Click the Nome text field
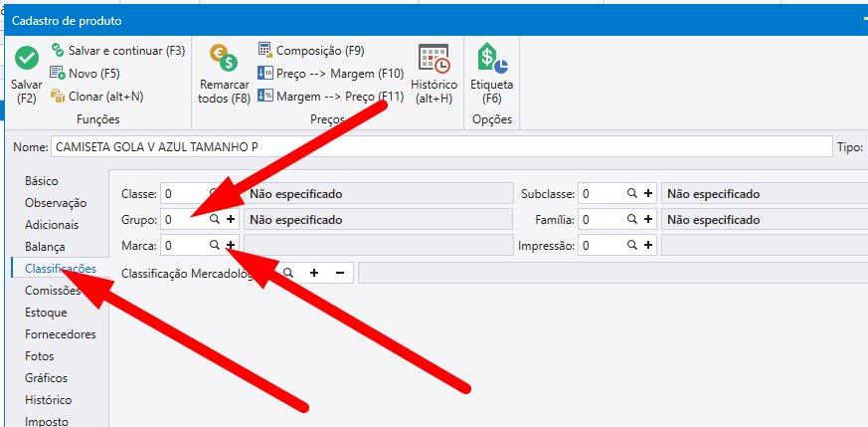The image size is (868, 427). [437, 146]
